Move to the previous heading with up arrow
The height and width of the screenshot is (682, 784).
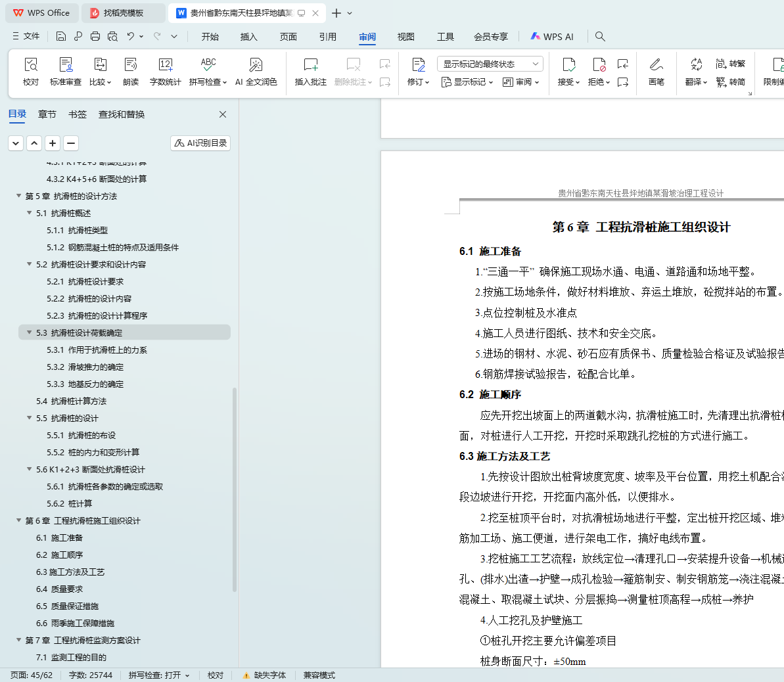[x=34, y=143]
